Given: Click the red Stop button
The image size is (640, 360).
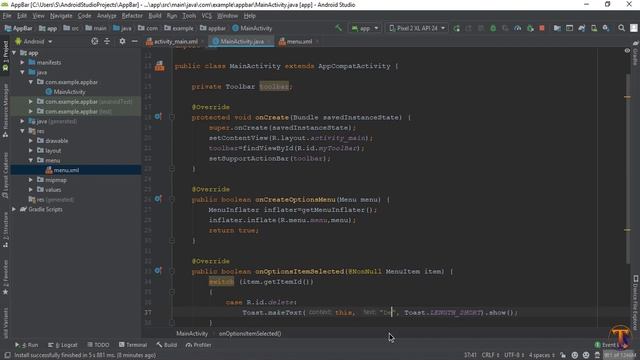Looking at the screenshot, I should point(542,28).
